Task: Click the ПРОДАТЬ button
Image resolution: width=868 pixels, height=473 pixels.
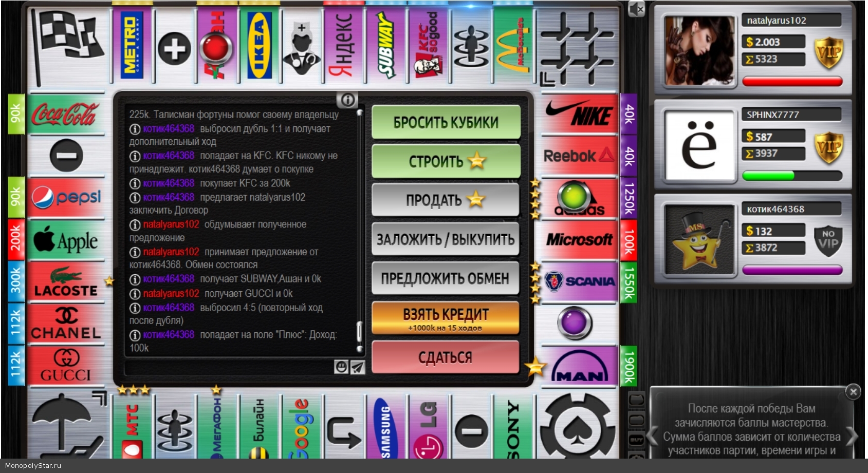Action: point(446,200)
